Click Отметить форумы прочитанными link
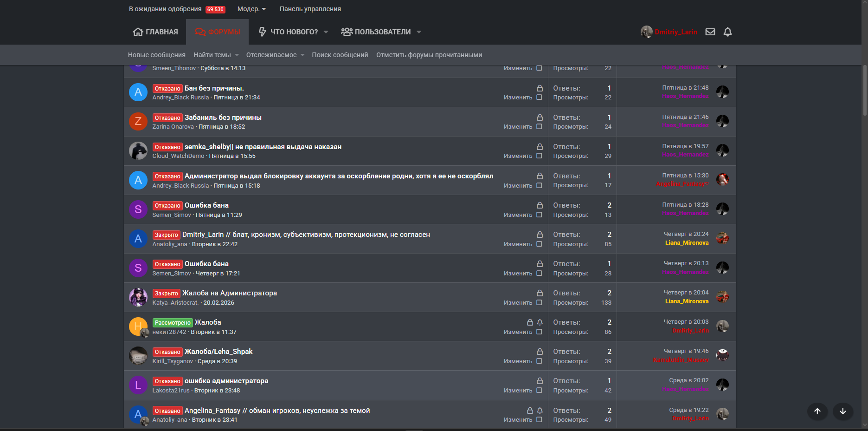Image resolution: width=868 pixels, height=431 pixels. click(429, 55)
